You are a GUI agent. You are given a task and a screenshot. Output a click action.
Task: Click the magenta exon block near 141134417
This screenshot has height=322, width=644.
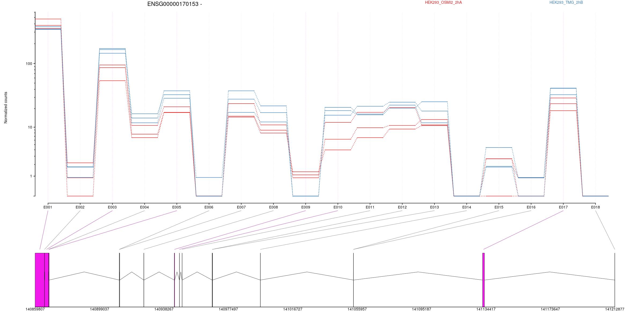pyautogui.click(x=484, y=280)
